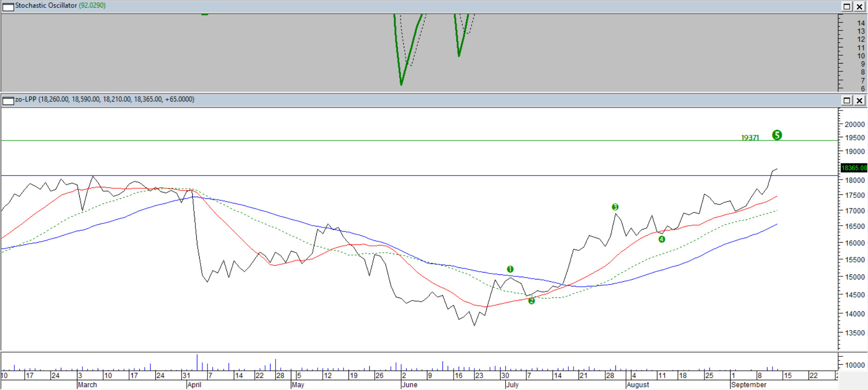Screen dimensions: 868x390
Task: Close the Stochastic Oscillator pane
Action: pos(860,6)
